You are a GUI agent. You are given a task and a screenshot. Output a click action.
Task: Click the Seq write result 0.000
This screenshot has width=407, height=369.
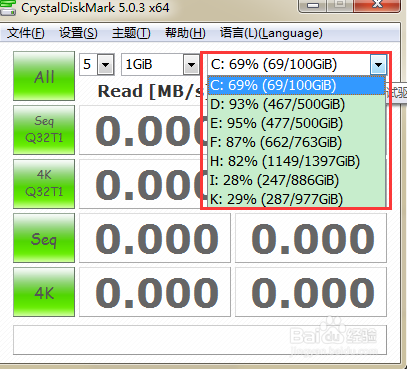click(311, 238)
